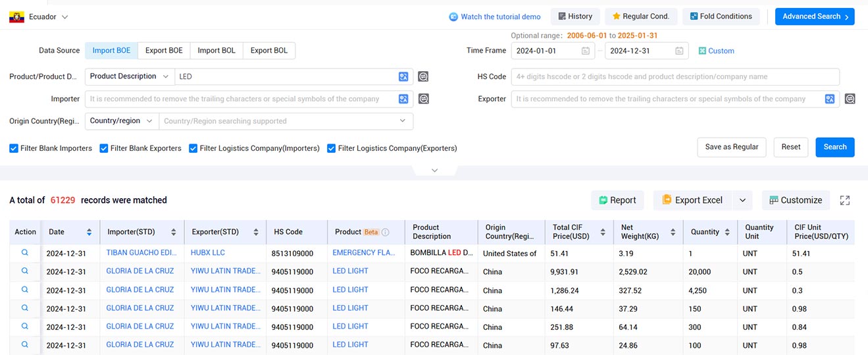
Task: Sort by Importer(STD) column
Action: (x=174, y=232)
